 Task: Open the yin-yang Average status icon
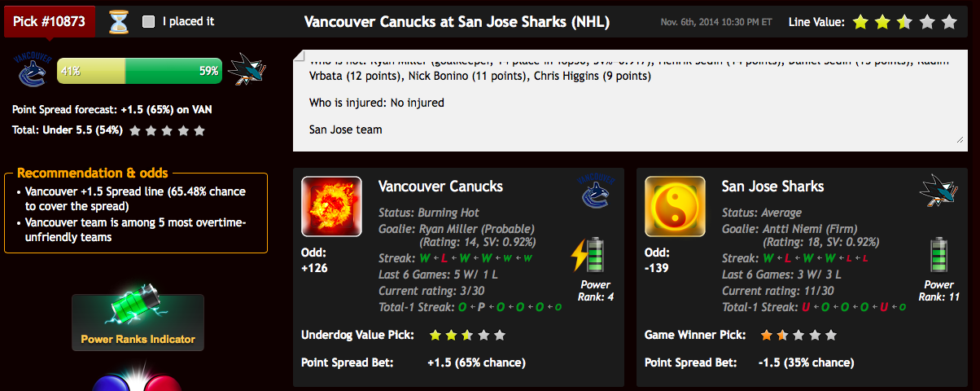(x=675, y=206)
